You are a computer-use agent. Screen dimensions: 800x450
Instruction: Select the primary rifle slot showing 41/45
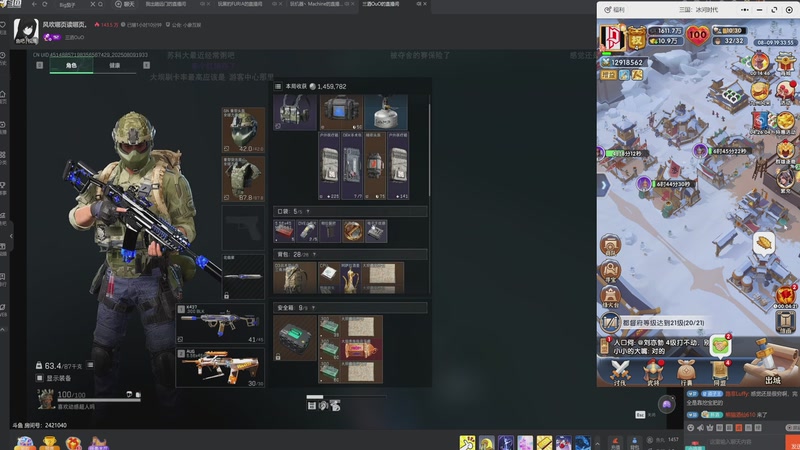(x=220, y=323)
